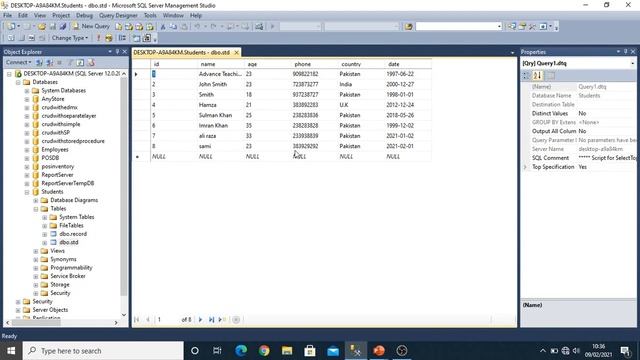Click the Registered Servers toolbar icon

point(511,27)
